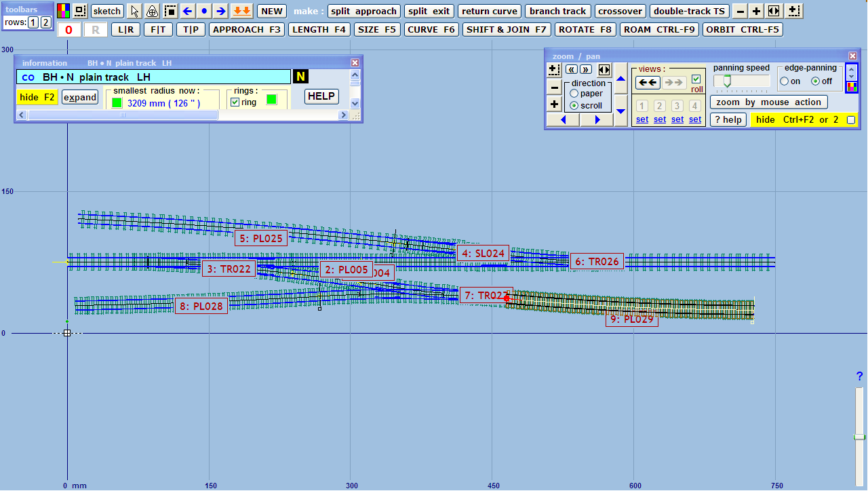Uncheck the ring checkbox in rings group
Screen dimensions: 868x491
point(235,102)
